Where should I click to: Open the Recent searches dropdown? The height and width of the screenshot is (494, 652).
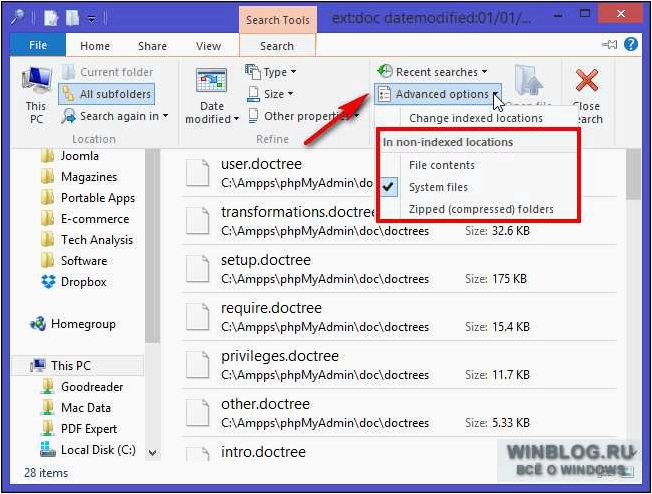click(x=432, y=72)
